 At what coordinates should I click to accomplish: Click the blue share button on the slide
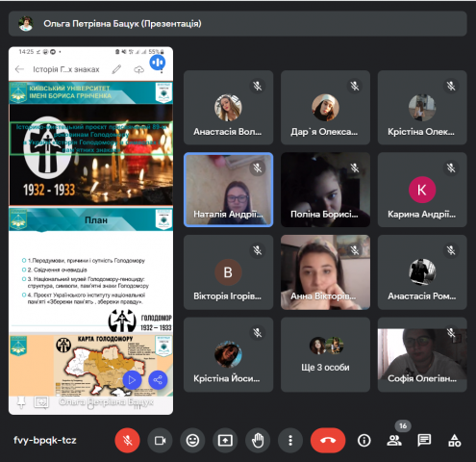[158, 380]
